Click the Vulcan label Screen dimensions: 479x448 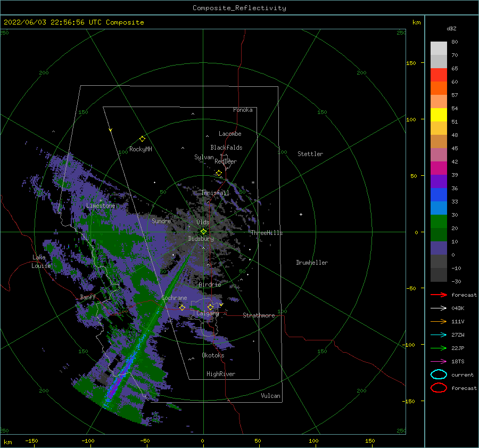click(x=271, y=396)
